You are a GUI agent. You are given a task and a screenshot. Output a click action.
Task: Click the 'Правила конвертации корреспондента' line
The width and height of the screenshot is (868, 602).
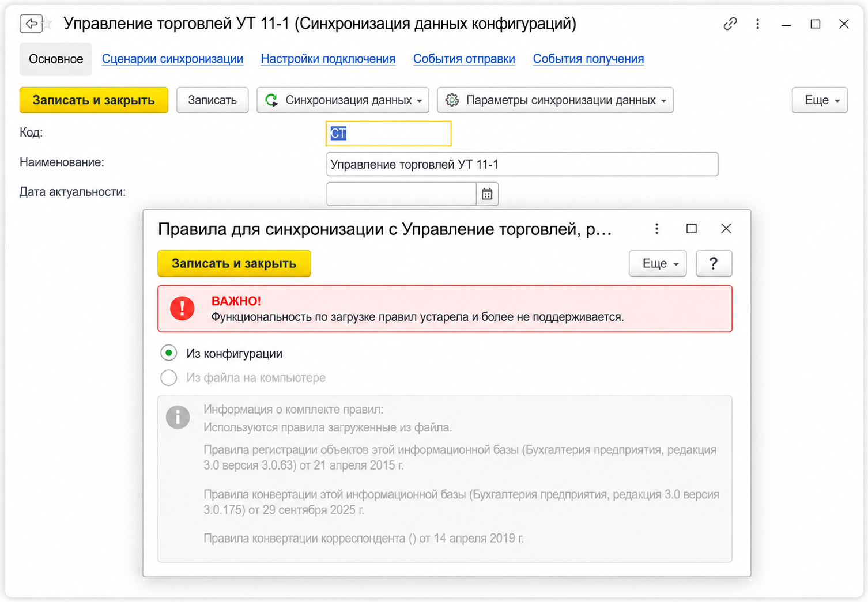pos(364,538)
